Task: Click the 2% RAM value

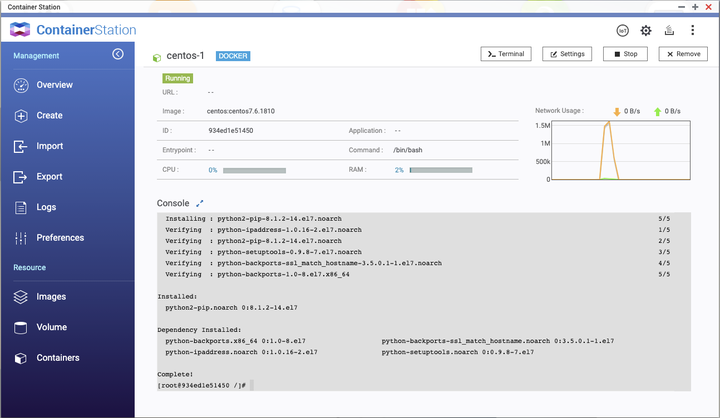Action: click(x=399, y=170)
